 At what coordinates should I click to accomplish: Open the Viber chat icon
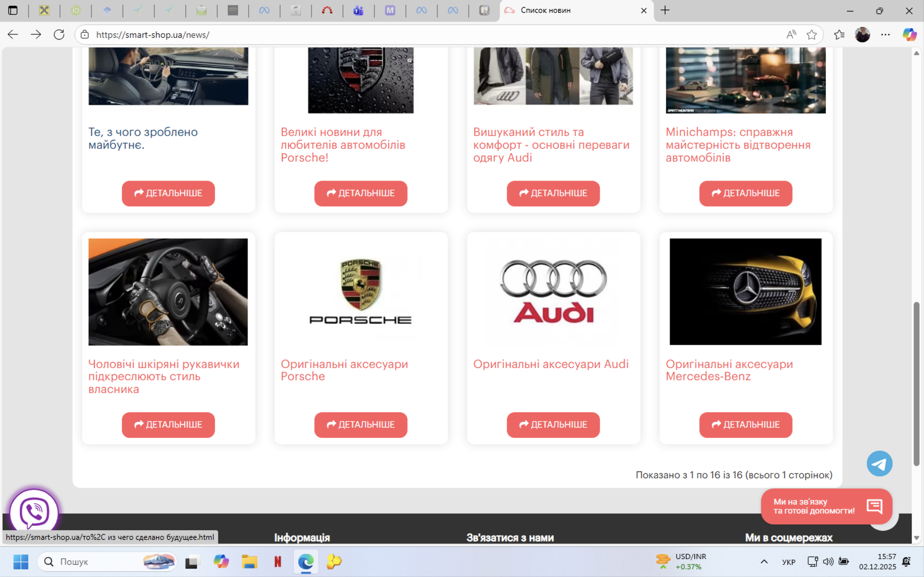34,511
